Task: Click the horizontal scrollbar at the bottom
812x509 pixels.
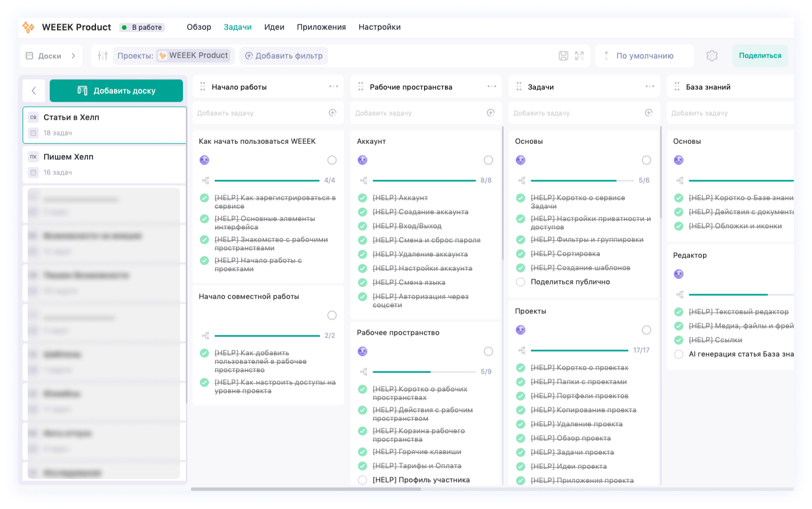Action: pos(306,489)
